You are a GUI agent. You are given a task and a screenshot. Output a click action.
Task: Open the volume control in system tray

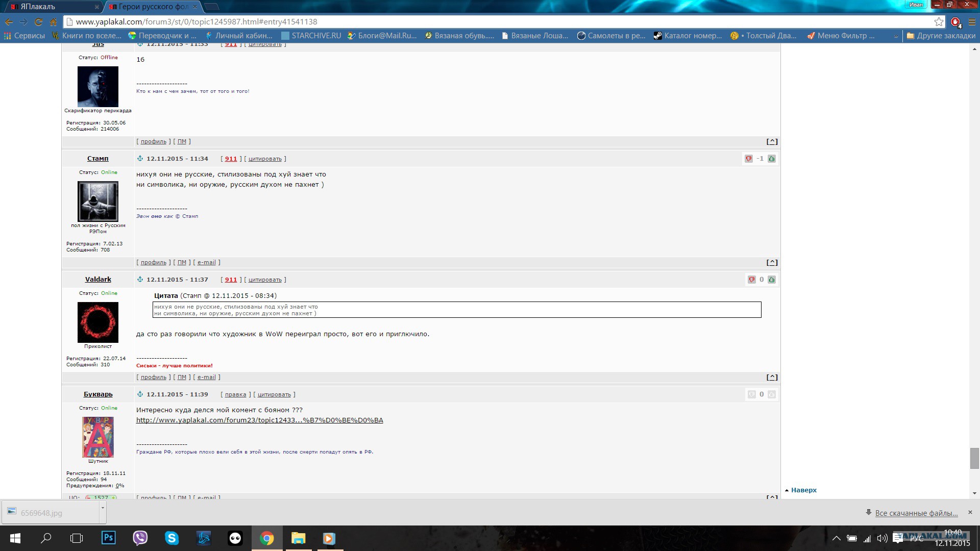coord(881,538)
